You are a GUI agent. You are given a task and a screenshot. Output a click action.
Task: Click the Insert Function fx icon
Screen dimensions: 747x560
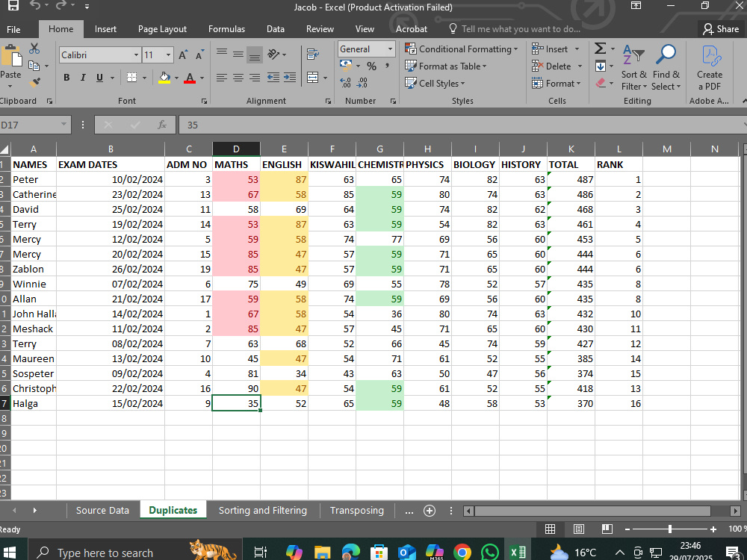pyautogui.click(x=162, y=125)
